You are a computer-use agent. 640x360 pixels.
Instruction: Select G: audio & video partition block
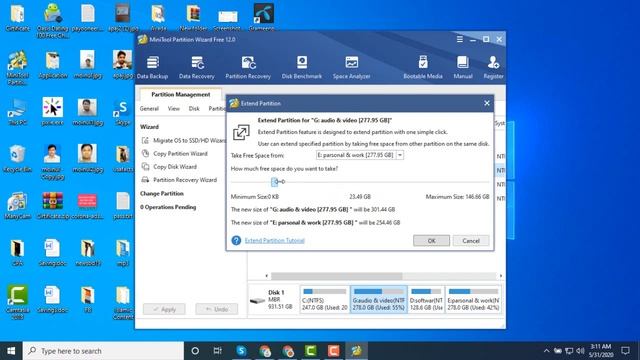point(379,300)
